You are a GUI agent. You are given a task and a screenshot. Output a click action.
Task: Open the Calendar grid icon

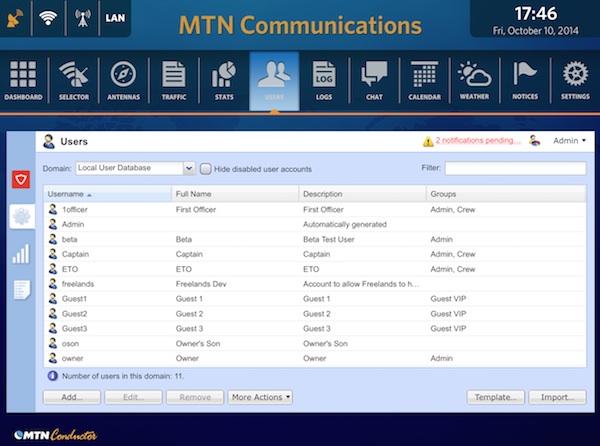pyautogui.click(x=424, y=80)
